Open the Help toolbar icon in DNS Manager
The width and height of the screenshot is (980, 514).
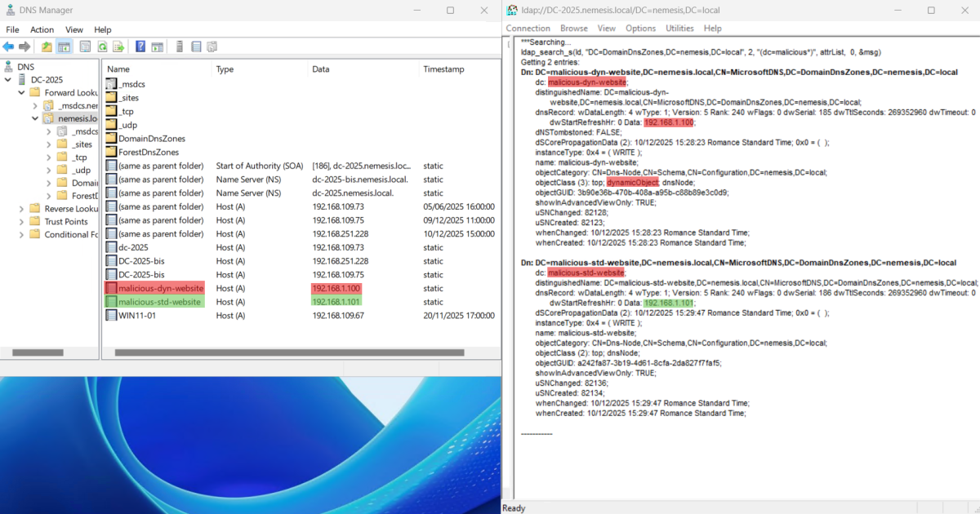[x=140, y=47]
